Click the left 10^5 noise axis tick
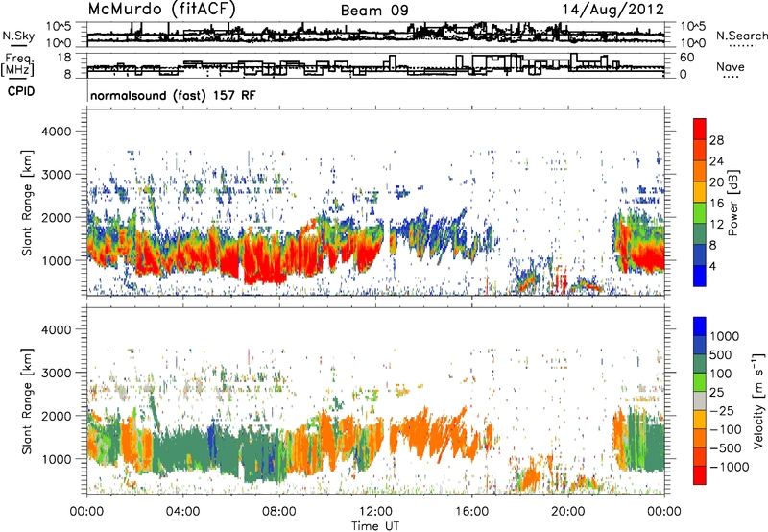The width and height of the screenshot is (768, 532). (59, 27)
